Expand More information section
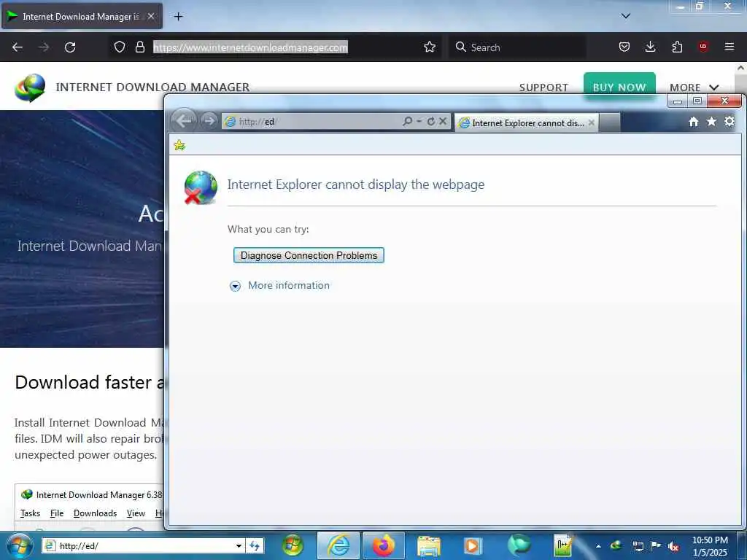747x560 pixels. click(279, 285)
